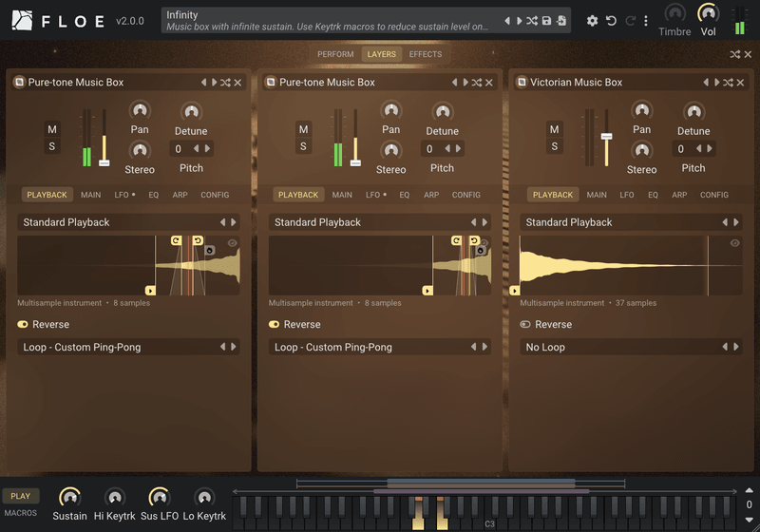Lower keyboard octave with down arrow
This screenshot has width=760, height=532.
click(749, 520)
